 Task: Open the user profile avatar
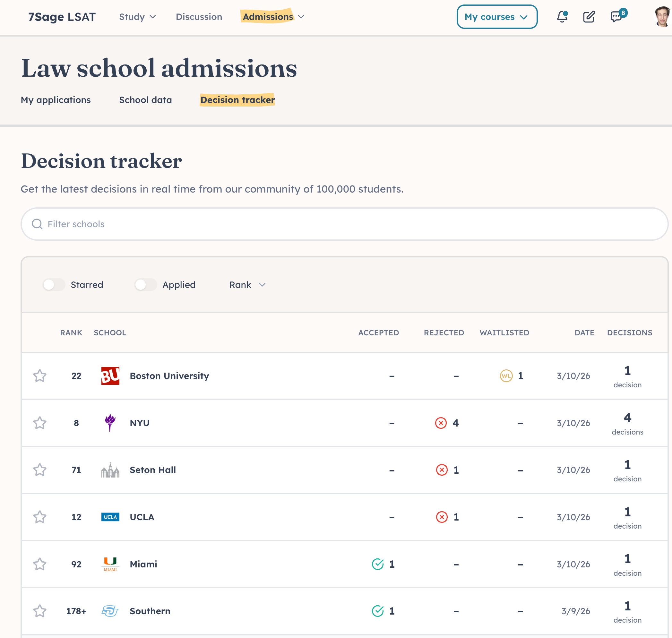(x=662, y=17)
